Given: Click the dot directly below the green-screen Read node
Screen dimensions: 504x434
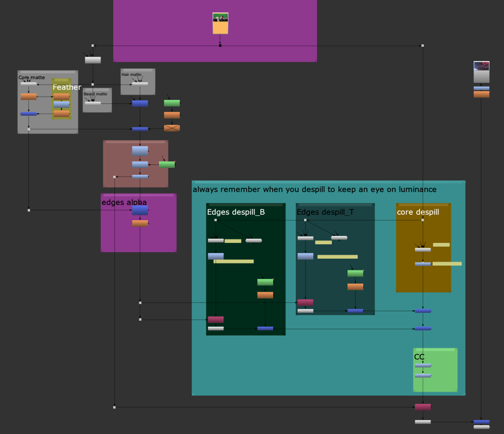Looking at the screenshot, I should [x=220, y=46].
